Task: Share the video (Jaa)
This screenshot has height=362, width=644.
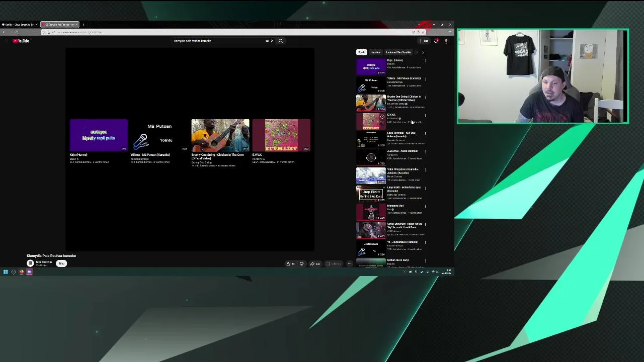Action: click(x=314, y=263)
